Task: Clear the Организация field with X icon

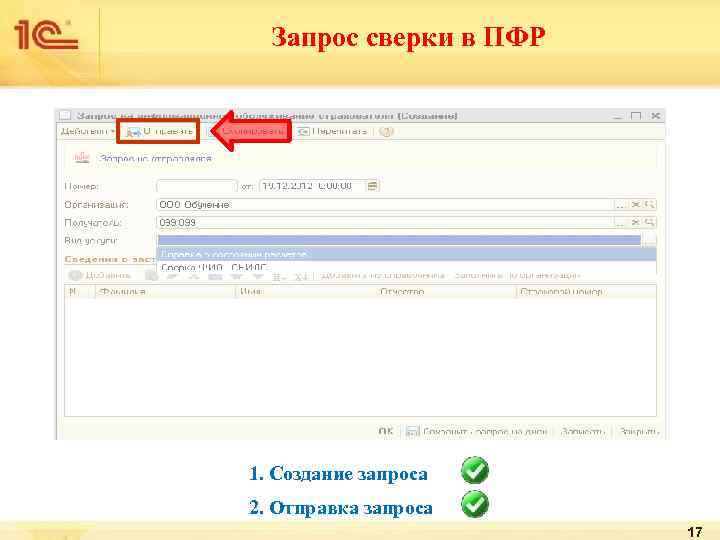Action: [636, 205]
